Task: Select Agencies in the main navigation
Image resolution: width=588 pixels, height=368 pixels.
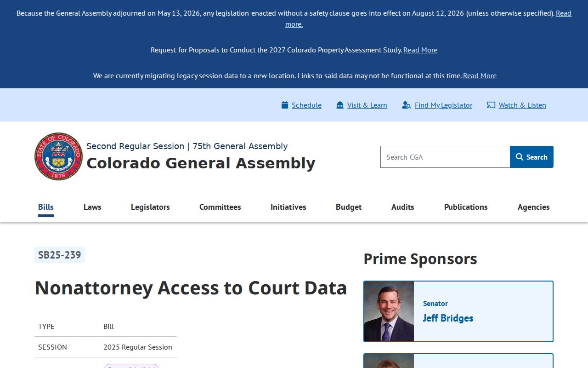Action: [534, 207]
